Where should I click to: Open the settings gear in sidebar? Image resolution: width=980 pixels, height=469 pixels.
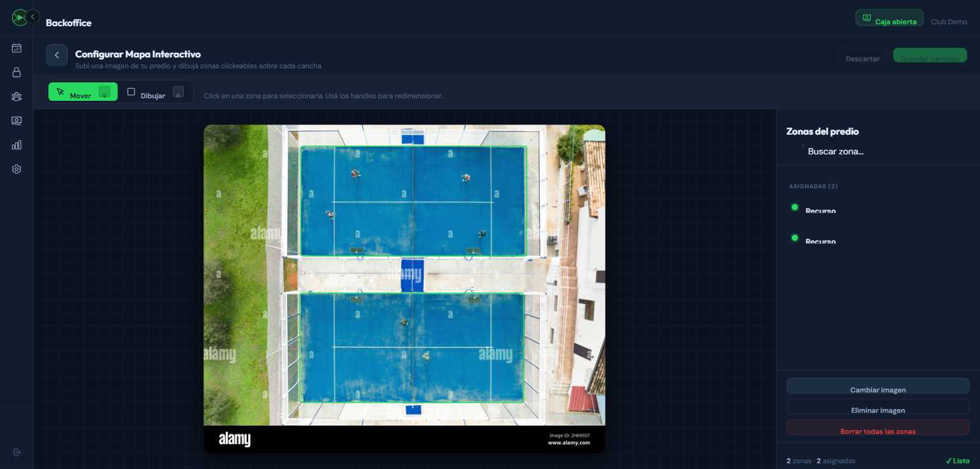click(x=17, y=169)
